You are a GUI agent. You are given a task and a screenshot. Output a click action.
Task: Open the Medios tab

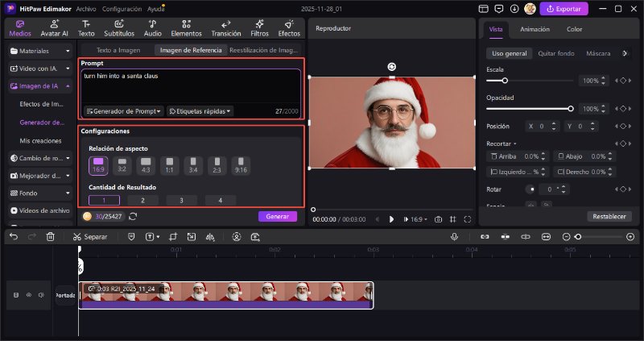[x=19, y=28]
